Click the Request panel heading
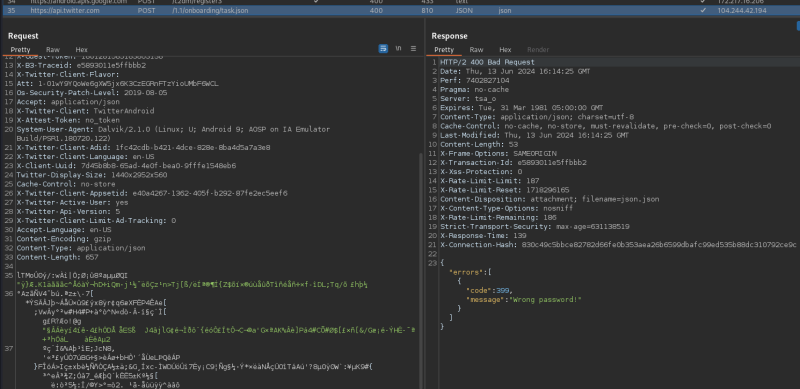This screenshot has width=800, height=389. point(23,36)
